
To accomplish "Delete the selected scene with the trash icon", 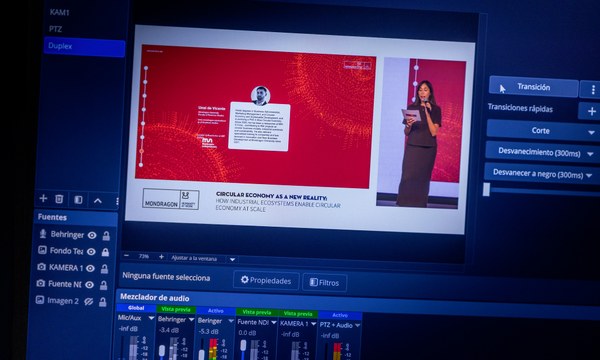I will (59, 199).
